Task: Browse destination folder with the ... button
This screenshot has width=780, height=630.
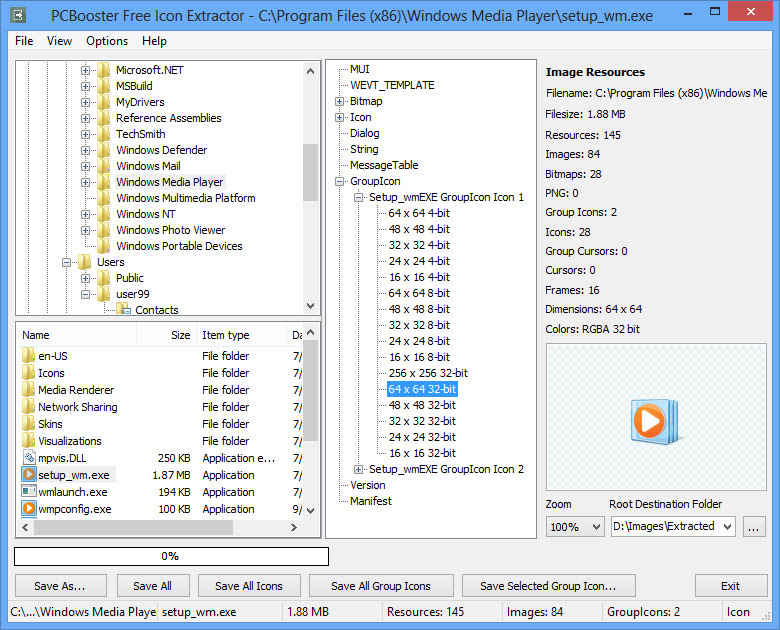Action: pos(754,526)
